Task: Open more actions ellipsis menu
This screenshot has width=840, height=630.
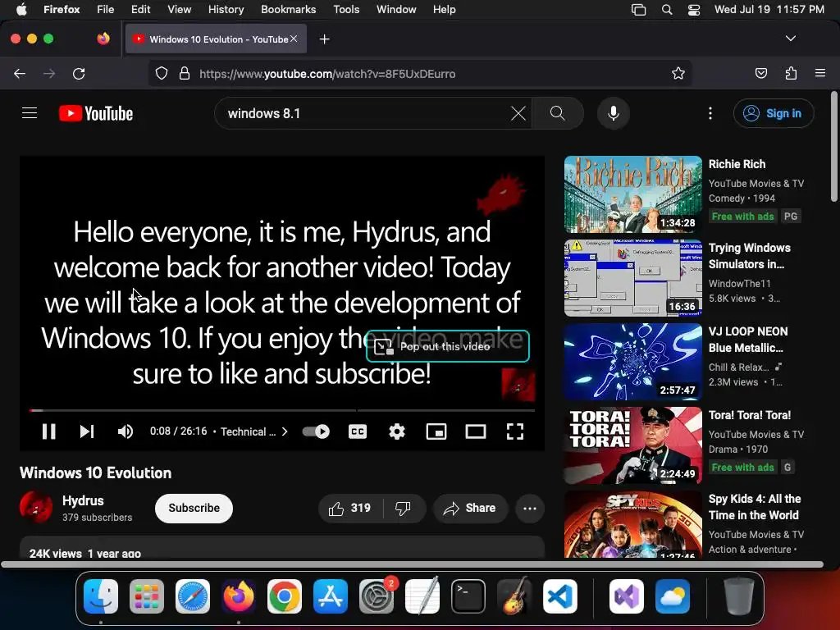Action: [x=530, y=509]
